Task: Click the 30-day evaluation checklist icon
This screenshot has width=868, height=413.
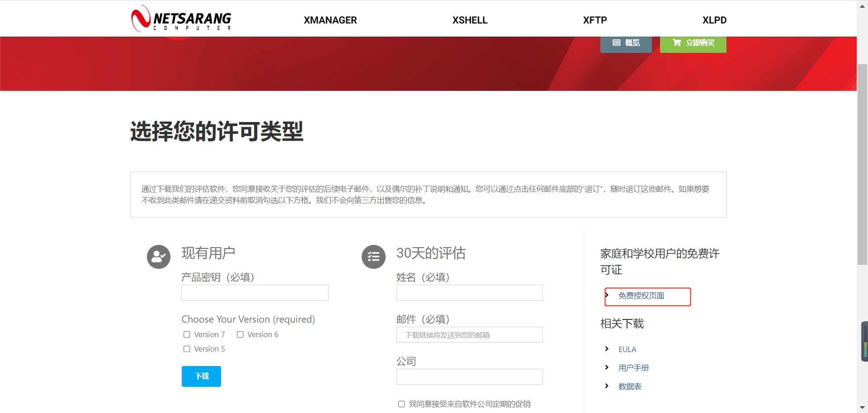Action: pos(373,257)
